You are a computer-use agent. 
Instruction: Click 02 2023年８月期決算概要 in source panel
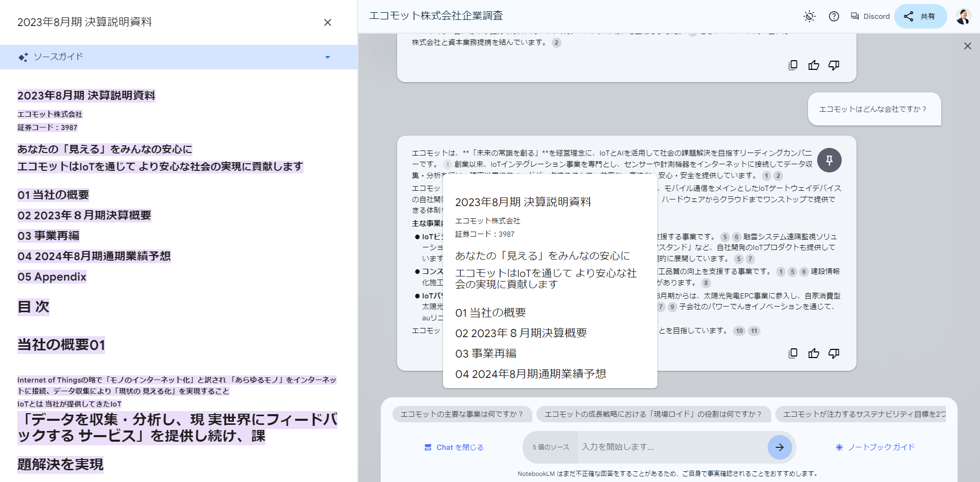tap(84, 215)
